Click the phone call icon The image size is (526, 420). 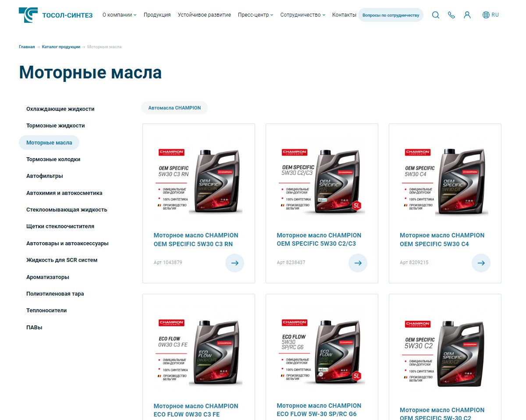451,15
